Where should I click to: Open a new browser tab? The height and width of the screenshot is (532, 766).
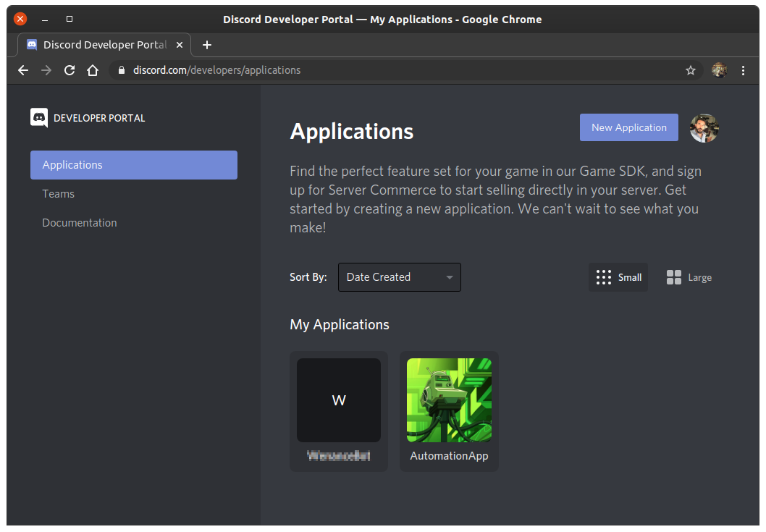pos(207,45)
